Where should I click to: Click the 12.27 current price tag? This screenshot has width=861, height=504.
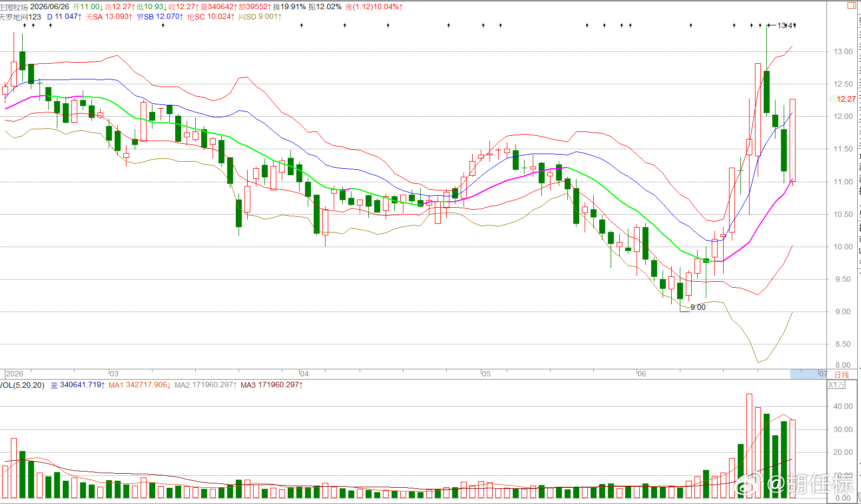[x=846, y=99]
